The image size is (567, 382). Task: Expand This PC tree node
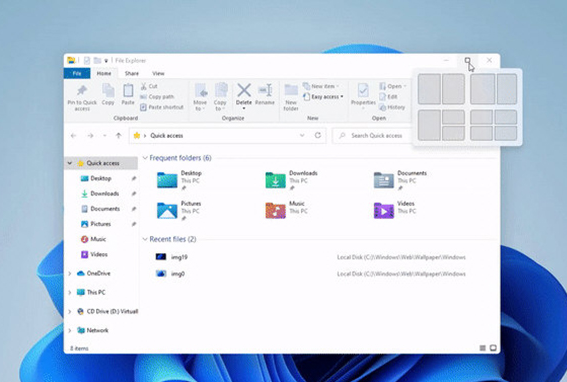click(x=69, y=292)
